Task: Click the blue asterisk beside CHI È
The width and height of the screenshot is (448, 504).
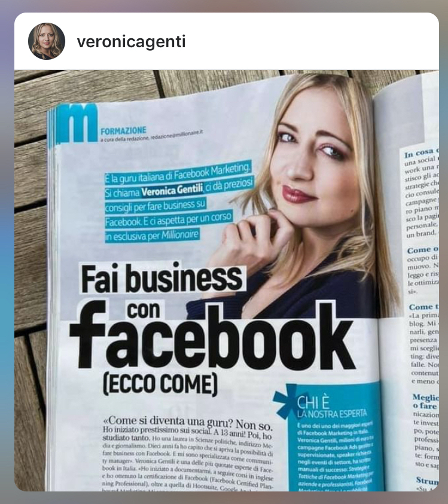Action: pyautogui.click(x=285, y=400)
